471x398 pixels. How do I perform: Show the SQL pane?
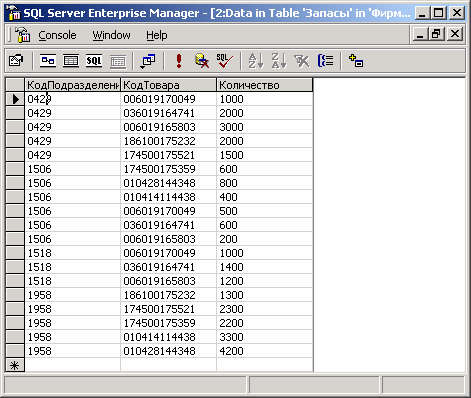[94, 61]
